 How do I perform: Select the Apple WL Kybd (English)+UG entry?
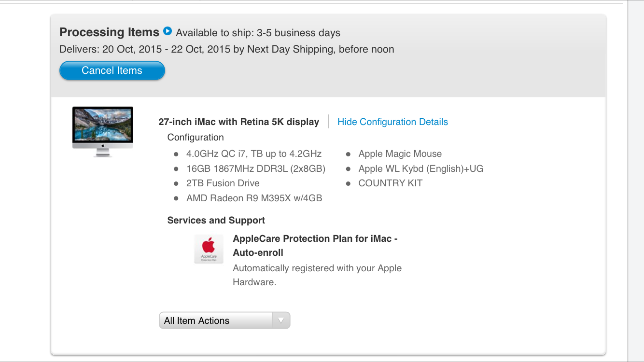[x=420, y=168]
